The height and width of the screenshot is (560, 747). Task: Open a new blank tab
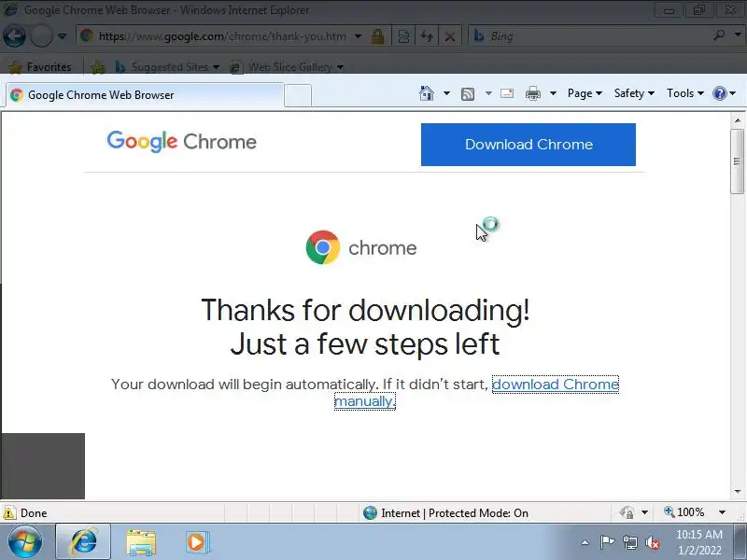coord(298,95)
